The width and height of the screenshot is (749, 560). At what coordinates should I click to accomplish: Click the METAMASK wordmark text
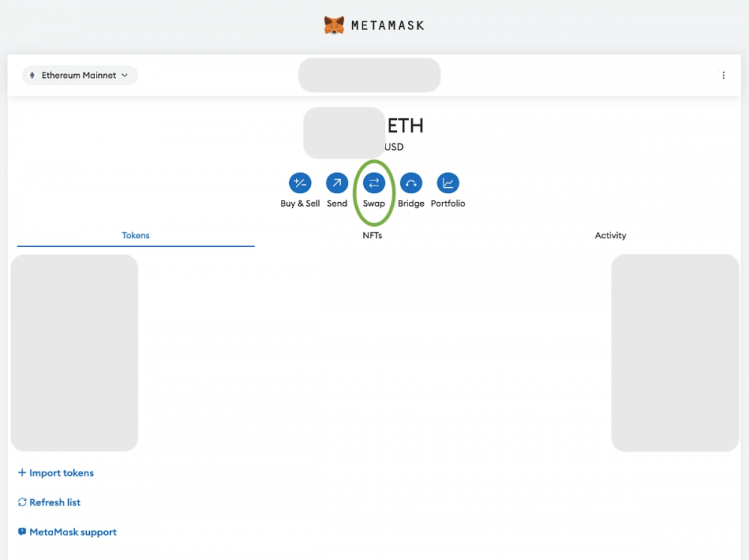click(x=388, y=25)
